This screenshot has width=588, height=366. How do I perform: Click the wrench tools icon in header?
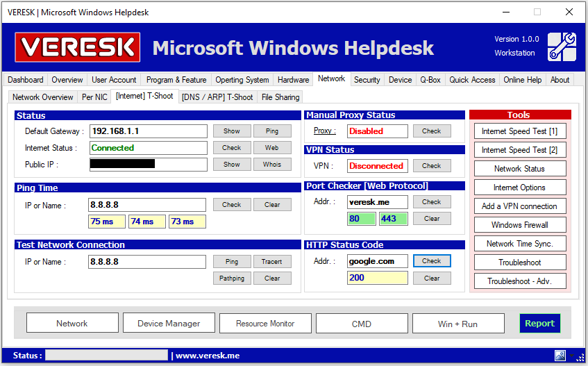pyautogui.click(x=561, y=47)
